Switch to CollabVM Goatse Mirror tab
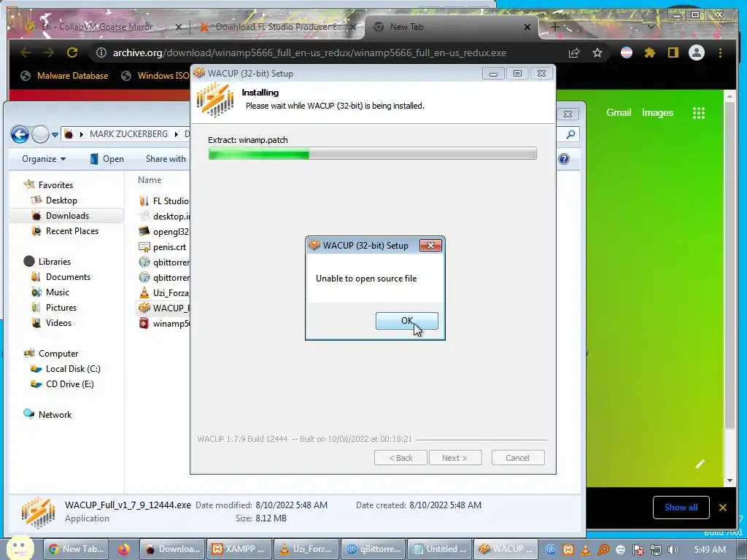The image size is (747, 560). pos(98,27)
